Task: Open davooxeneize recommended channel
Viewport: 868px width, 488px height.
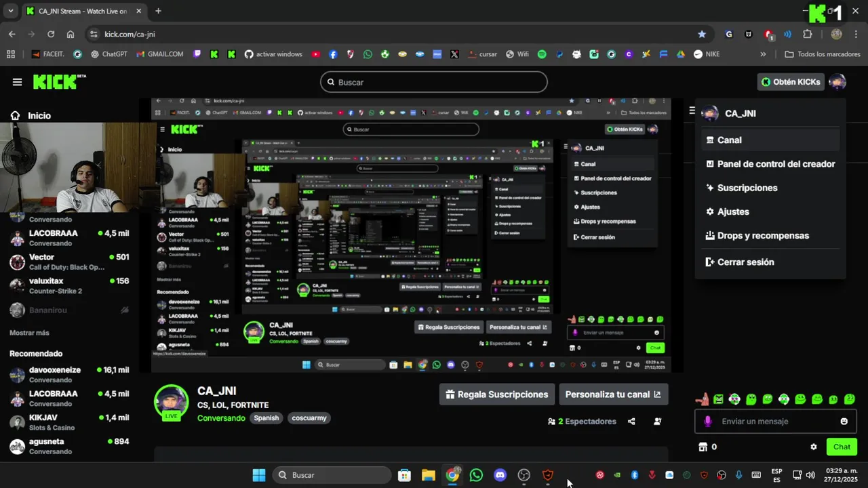Action: click(x=69, y=375)
